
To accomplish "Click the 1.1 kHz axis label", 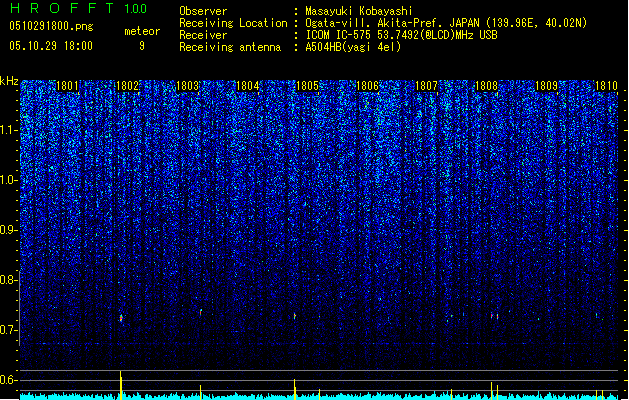I will pyautogui.click(x=9, y=130).
